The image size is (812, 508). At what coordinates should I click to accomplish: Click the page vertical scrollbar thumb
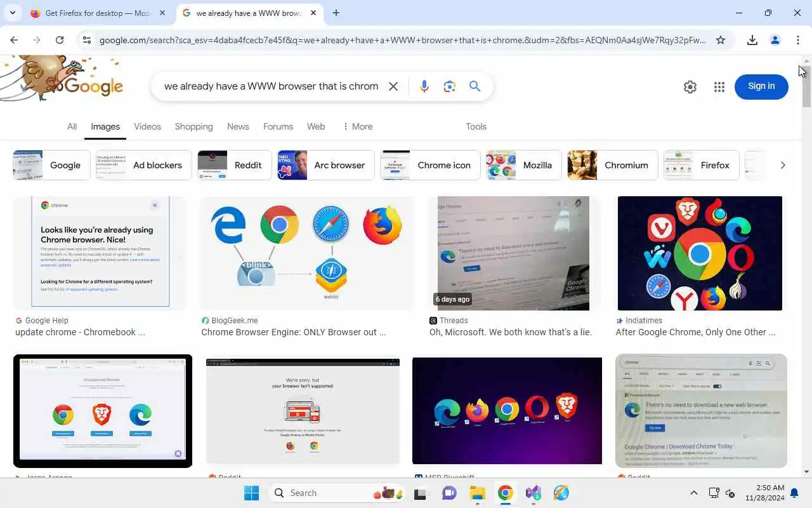click(806, 86)
